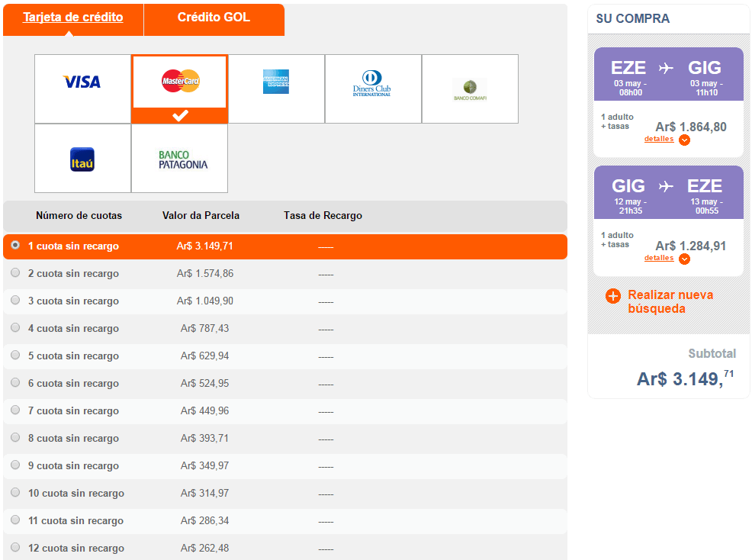Select the 9 cuota sin recargo radio
752x560 pixels.
(15, 465)
